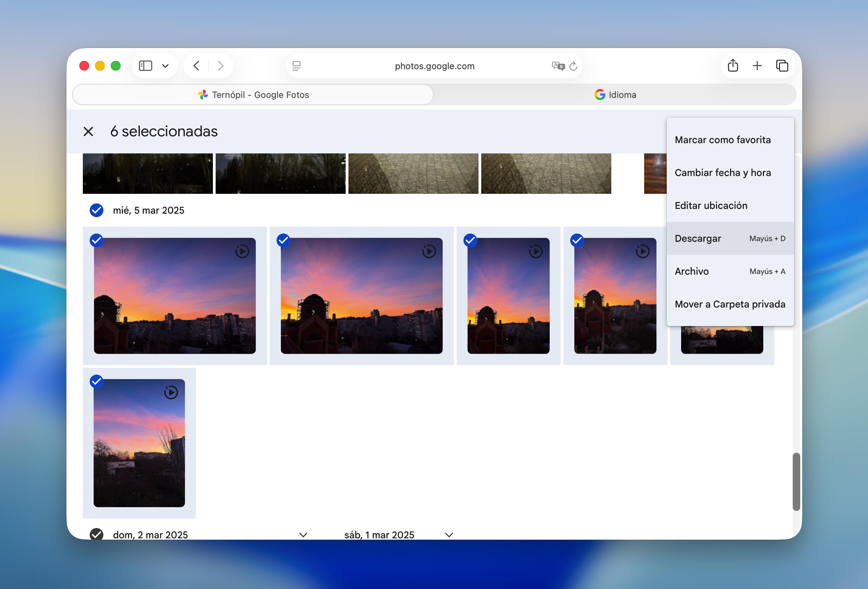The width and height of the screenshot is (868, 589).
Task: Check the dom, 2 mar 2025 group
Action: 97,534
